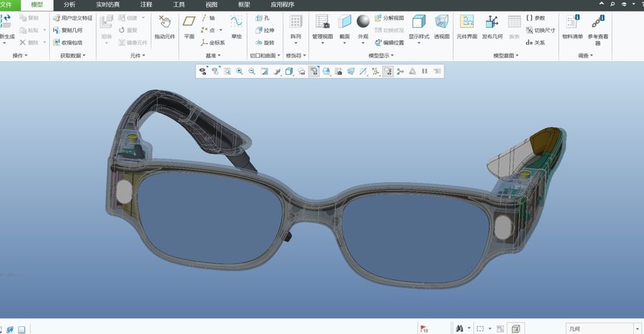Open the 框架 ribbon tab
Screen dimensions: 644x334
coord(244,5)
